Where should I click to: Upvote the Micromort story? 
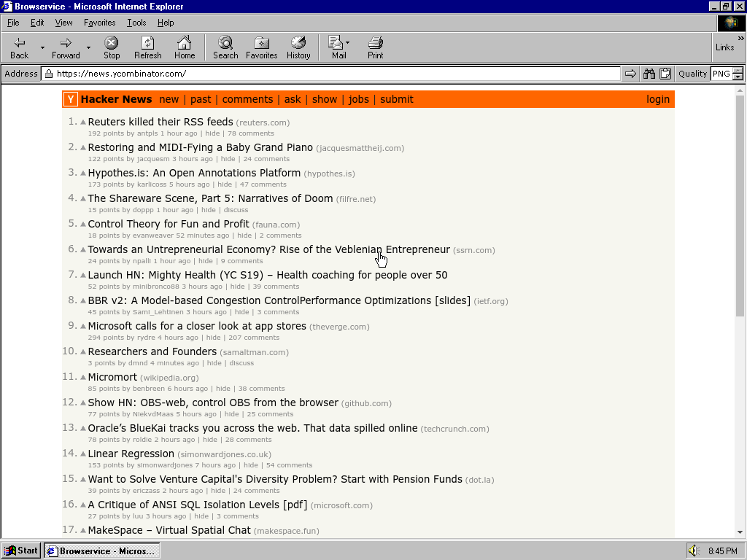pos(83,377)
